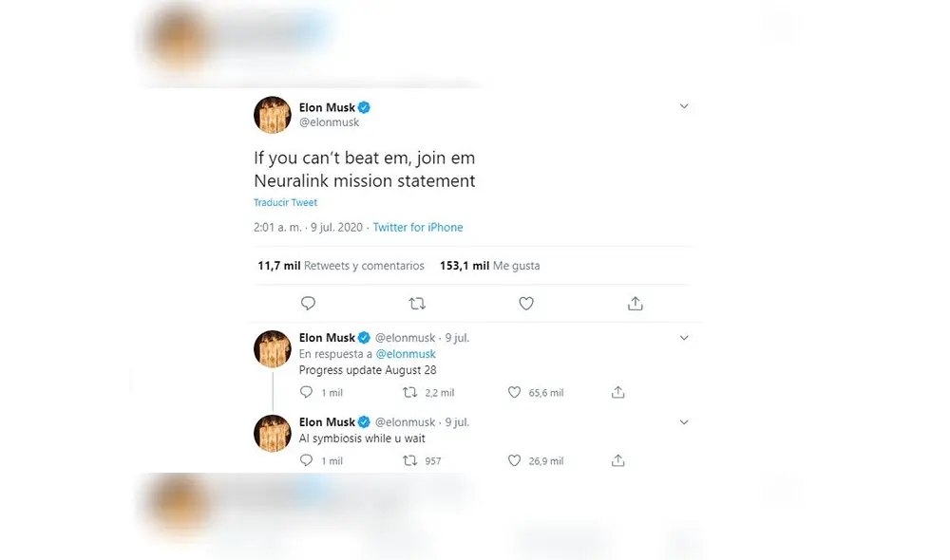Like the Progress update August 28 reply
Screen dimensions: 950x560
coord(514,391)
